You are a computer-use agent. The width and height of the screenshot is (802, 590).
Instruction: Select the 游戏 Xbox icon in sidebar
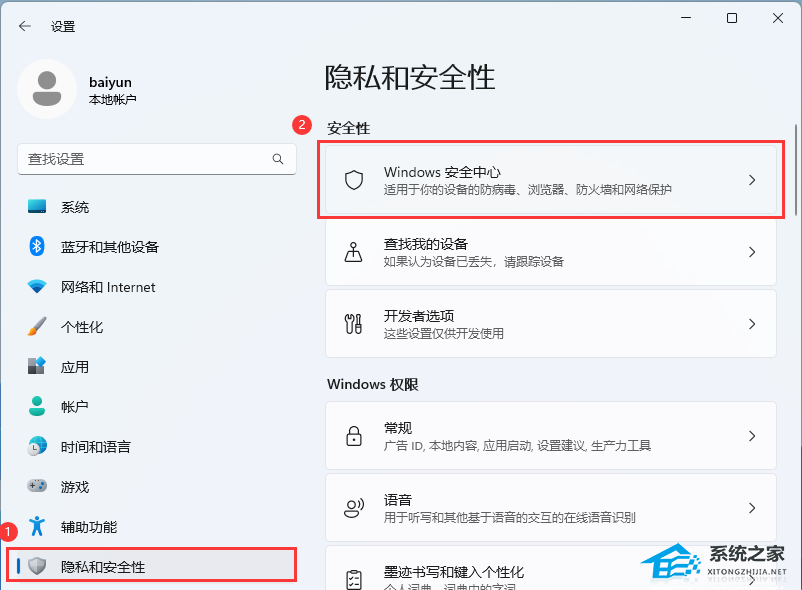tap(38, 487)
